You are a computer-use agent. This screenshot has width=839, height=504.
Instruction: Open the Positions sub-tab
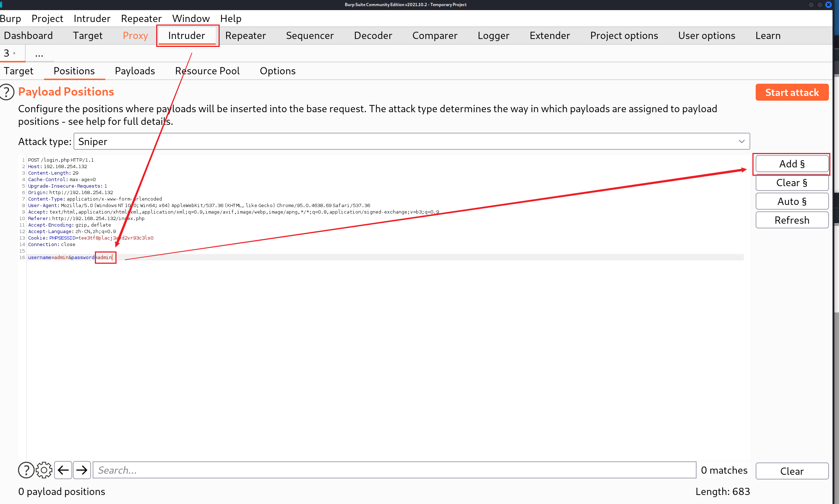(74, 71)
